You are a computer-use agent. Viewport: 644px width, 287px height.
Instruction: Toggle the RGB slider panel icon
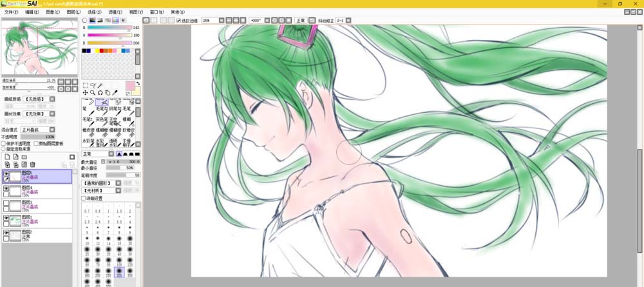click(x=92, y=20)
